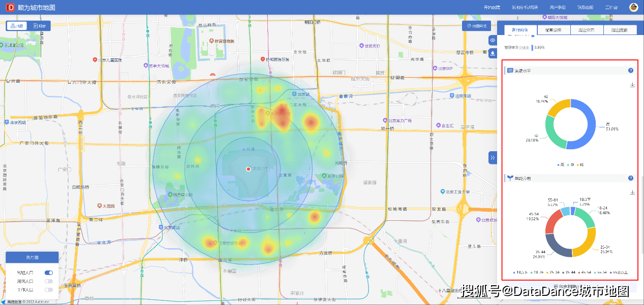Click the eye visibility button beside the panel
Screen dimensions: 644x305
(x=493, y=40)
